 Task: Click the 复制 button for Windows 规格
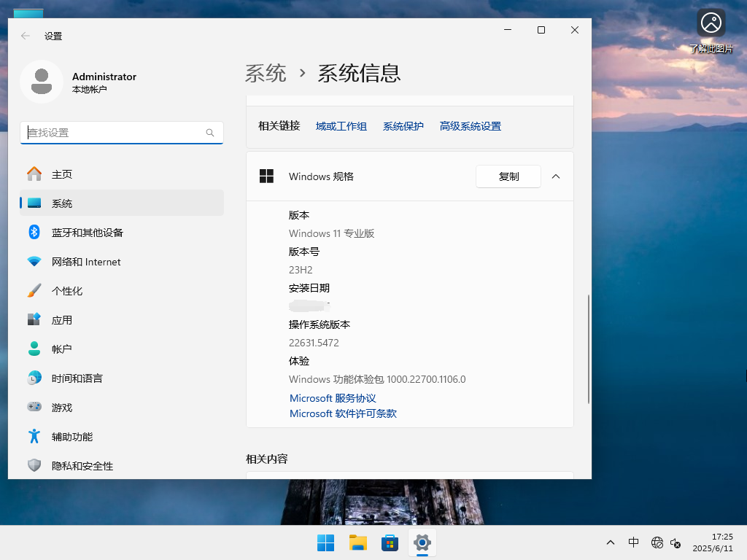508,176
